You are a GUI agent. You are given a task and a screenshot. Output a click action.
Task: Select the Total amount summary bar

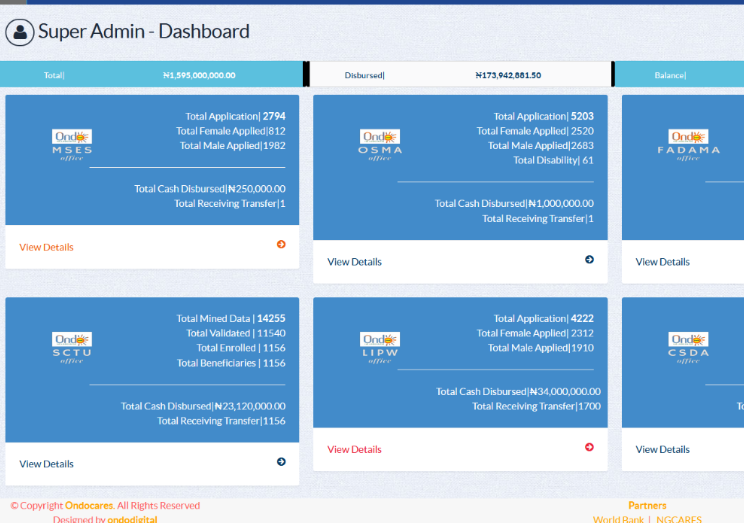[150, 75]
